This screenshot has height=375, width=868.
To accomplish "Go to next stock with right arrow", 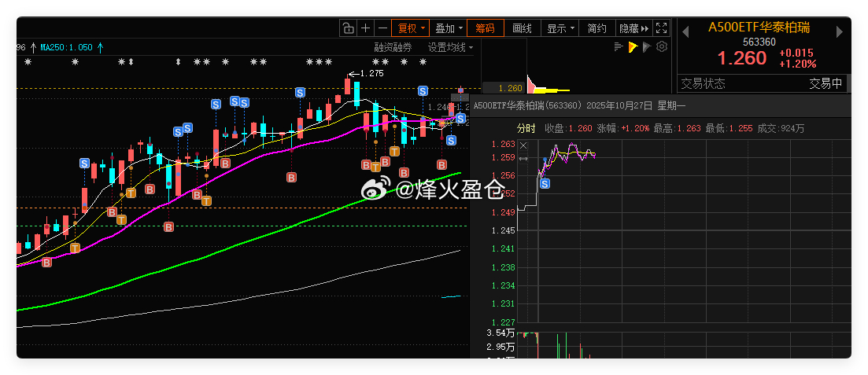I will click(840, 32).
